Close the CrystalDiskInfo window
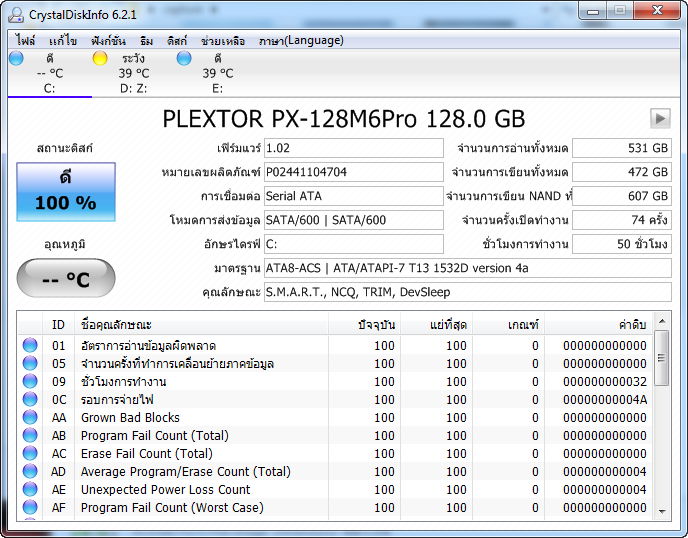This screenshot has height=538, width=688. [657, 11]
